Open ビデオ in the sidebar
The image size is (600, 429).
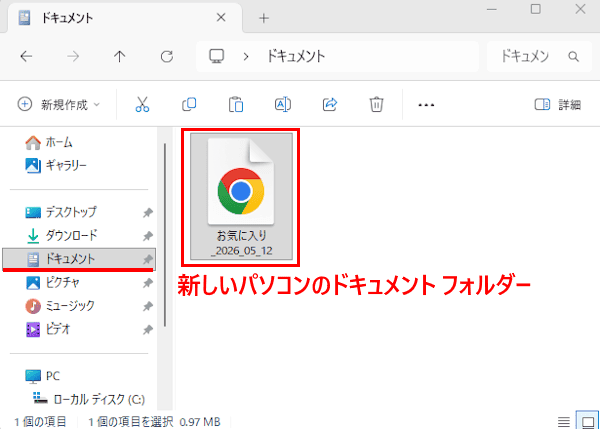click(x=48, y=329)
